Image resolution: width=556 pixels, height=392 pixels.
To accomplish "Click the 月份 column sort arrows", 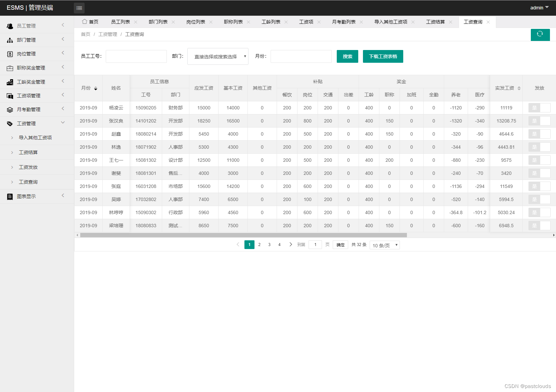I will (x=96, y=88).
